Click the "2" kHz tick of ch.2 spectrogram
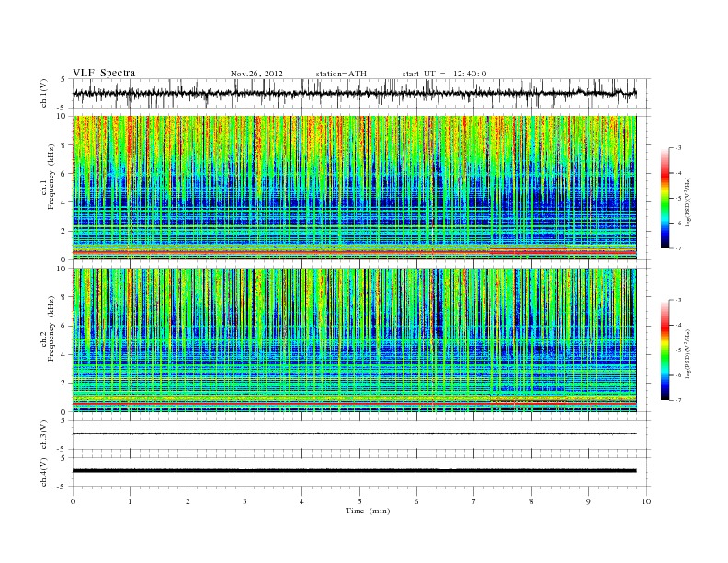The image size is (728, 563). point(63,384)
